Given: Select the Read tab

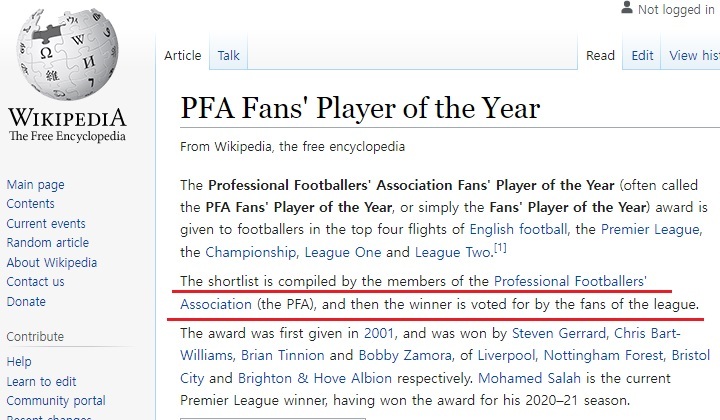Looking at the screenshot, I should (x=600, y=56).
